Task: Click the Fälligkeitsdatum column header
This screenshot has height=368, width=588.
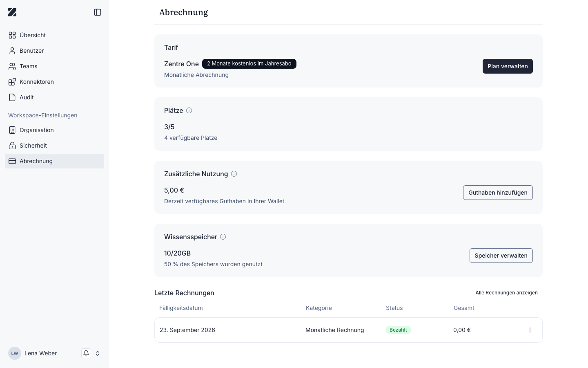Action: point(181,308)
